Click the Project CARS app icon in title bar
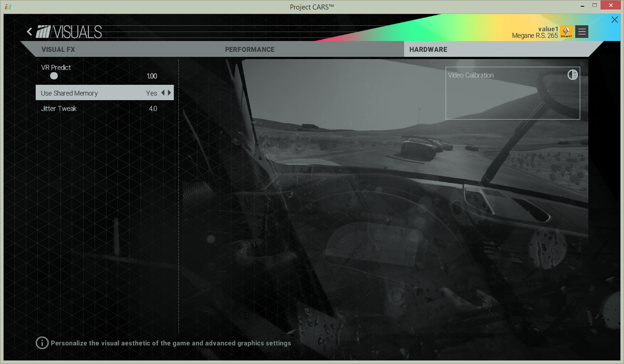Viewport: 624px width, 364px height. [x=8, y=7]
